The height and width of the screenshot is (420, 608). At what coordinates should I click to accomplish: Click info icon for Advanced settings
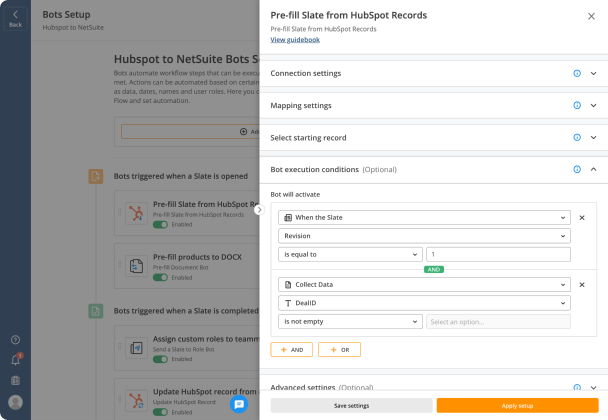pos(577,387)
